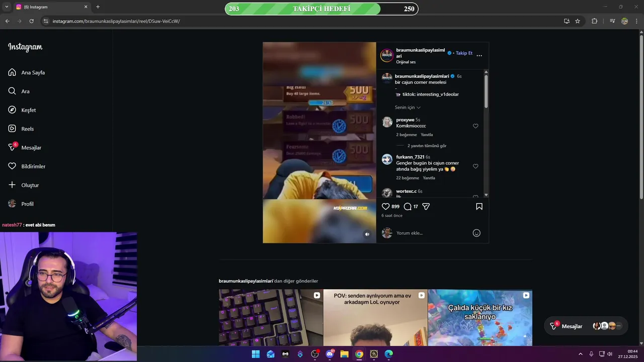The image size is (644, 362).
Task: Install app icon in the address bar
Action: tap(567, 21)
